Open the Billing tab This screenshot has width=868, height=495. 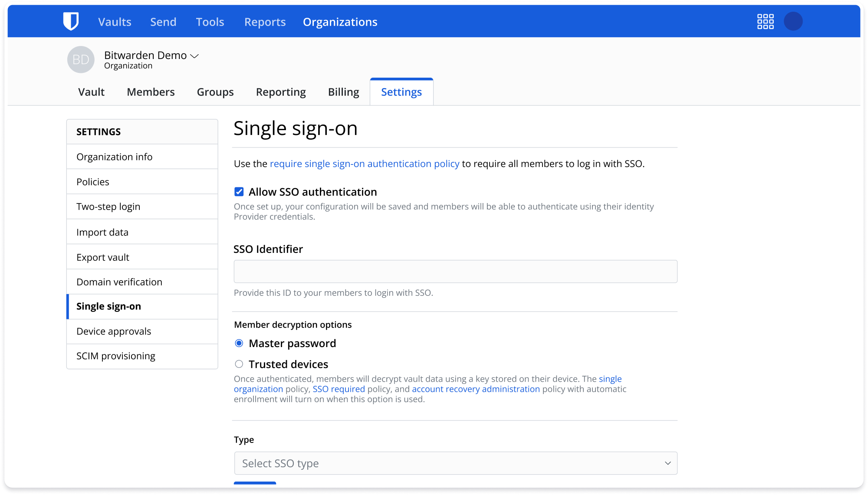pyautogui.click(x=343, y=92)
